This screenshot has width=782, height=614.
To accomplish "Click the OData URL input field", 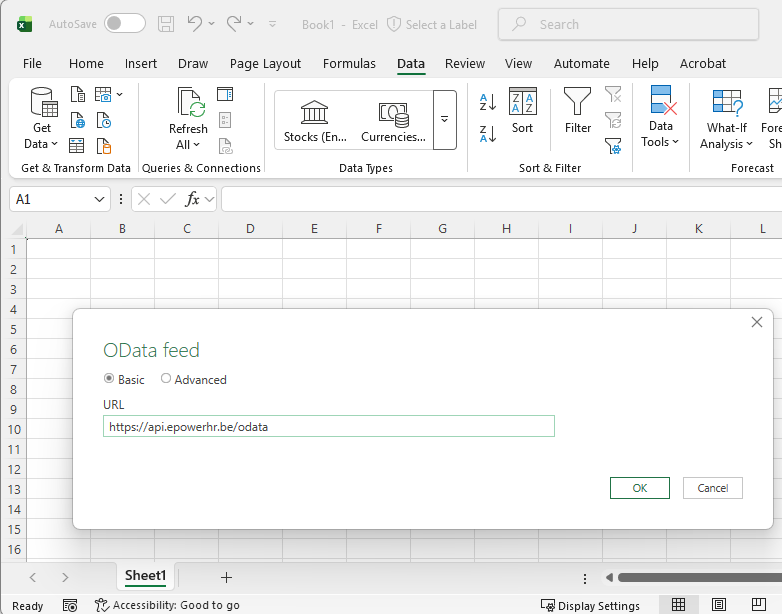I will (x=329, y=426).
